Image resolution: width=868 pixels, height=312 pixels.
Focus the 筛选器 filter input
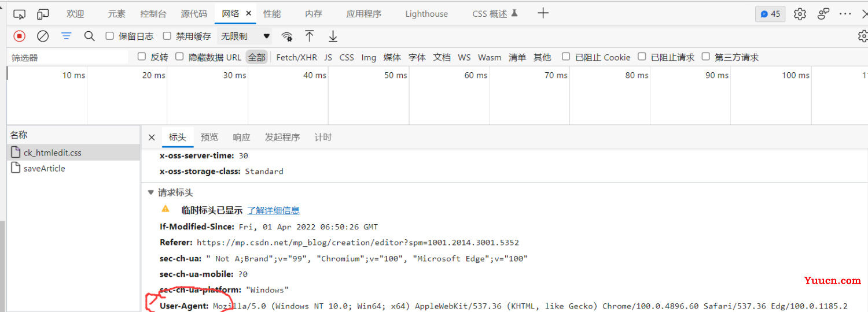[68, 58]
